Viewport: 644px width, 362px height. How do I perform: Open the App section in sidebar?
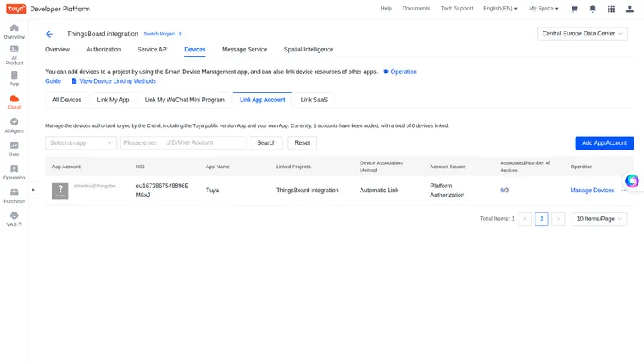(14, 78)
